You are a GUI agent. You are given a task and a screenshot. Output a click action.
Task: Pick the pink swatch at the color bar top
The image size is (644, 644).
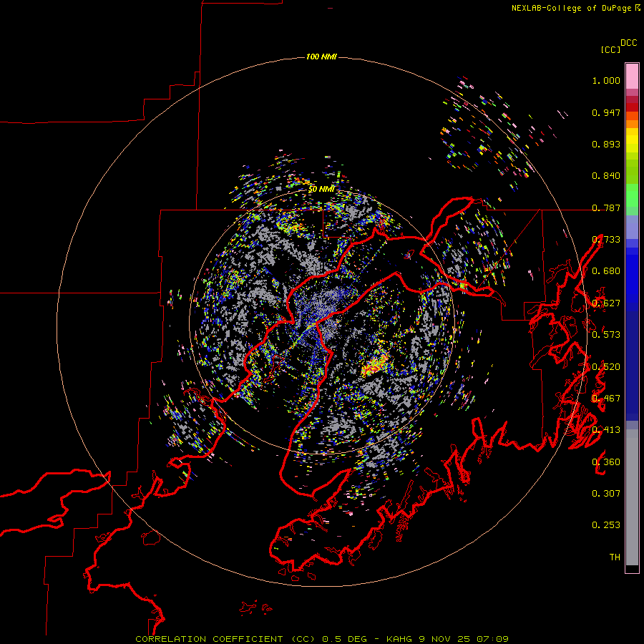pyautogui.click(x=632, y=77)
